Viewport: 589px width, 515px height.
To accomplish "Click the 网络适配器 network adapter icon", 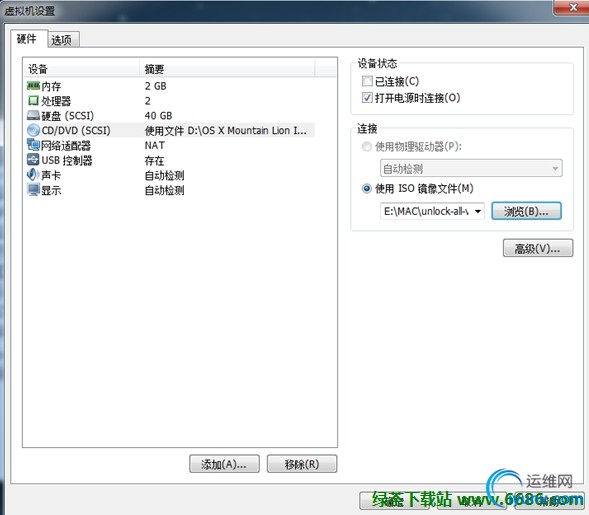I will tap(33, 145).
